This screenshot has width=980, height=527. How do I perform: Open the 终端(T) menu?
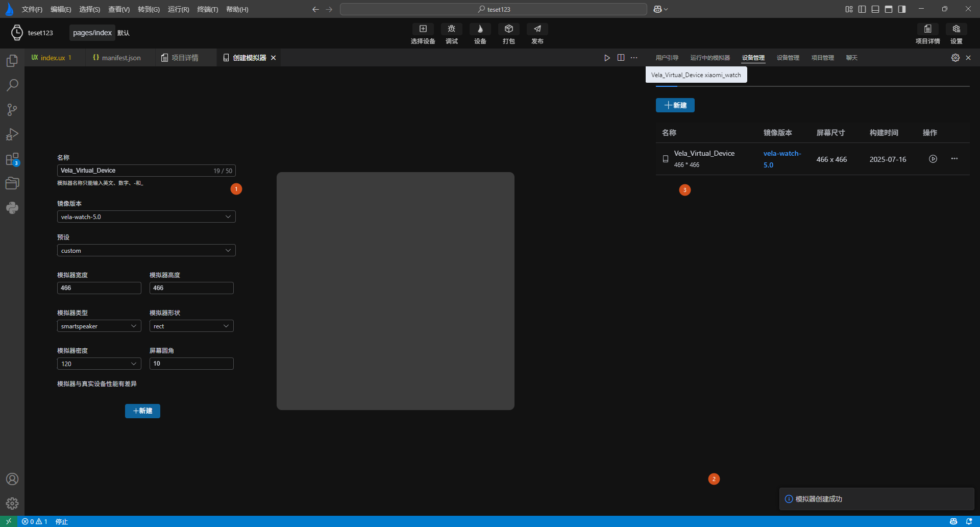pos(207,9)
